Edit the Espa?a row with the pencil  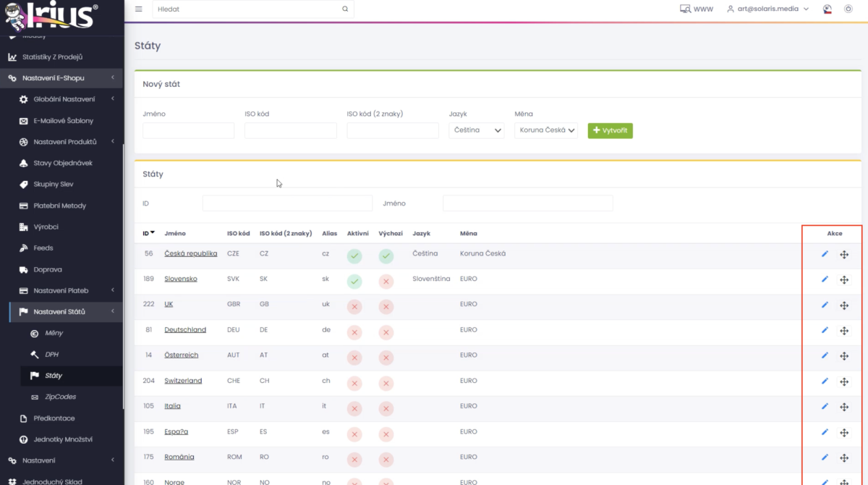825,431
